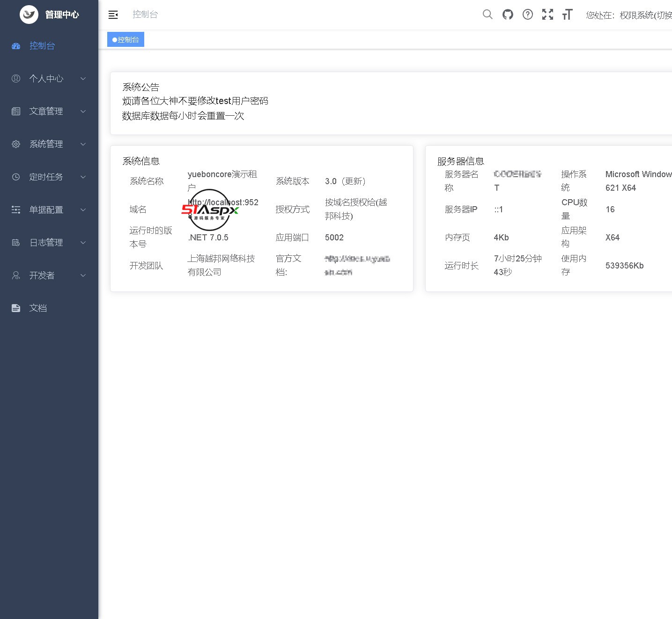Click the ::1 server IP value
672x619 pixels.
point(499,209)
